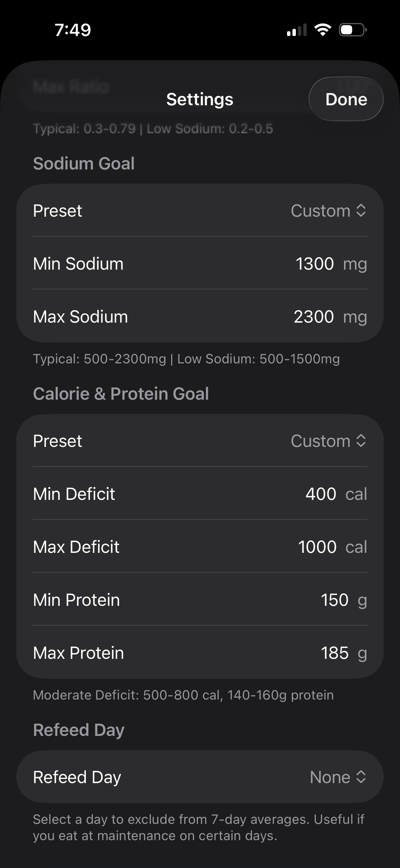The width and height of the screenshot is (400, 868).
Task: Tap the chevron next to Sodium Custom
Action: pos(361,211)
